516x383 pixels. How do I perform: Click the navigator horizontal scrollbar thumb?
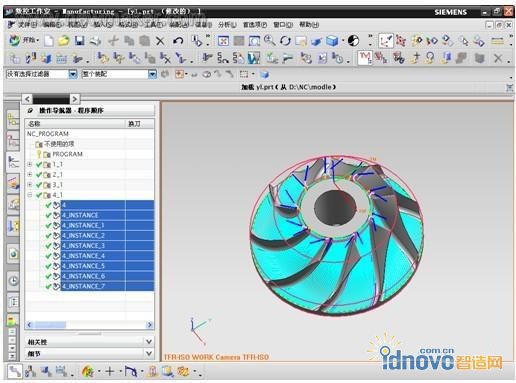pos(50,325)
